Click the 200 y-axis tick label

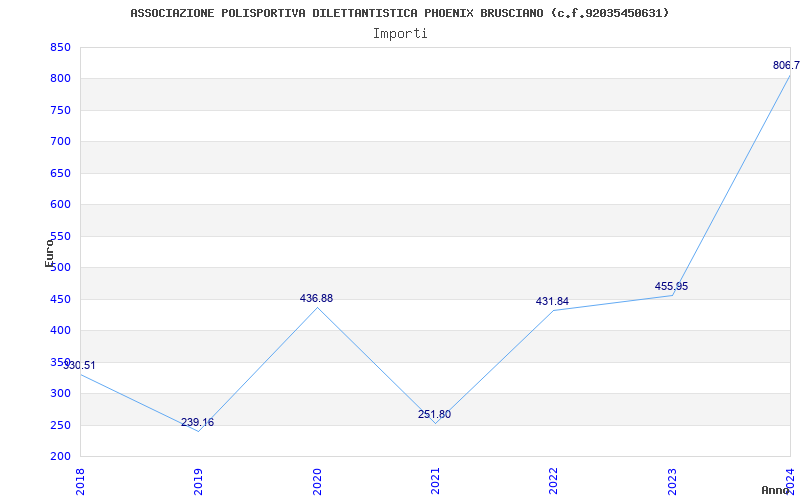tap(60, 456)
